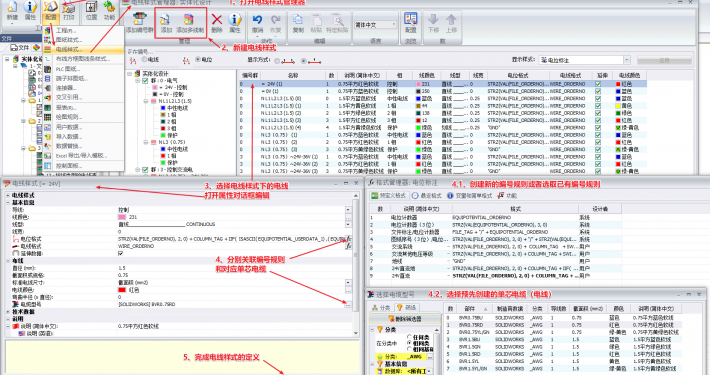Viewport: 710px width, 375px height.
Task: Click fx button beside 电位格式 field
Action: 348,239
